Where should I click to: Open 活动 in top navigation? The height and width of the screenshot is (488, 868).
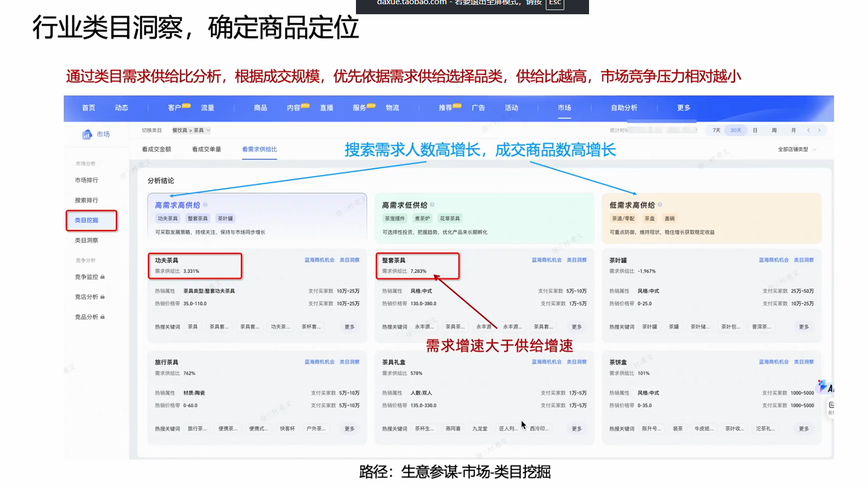tap(512, 108)
